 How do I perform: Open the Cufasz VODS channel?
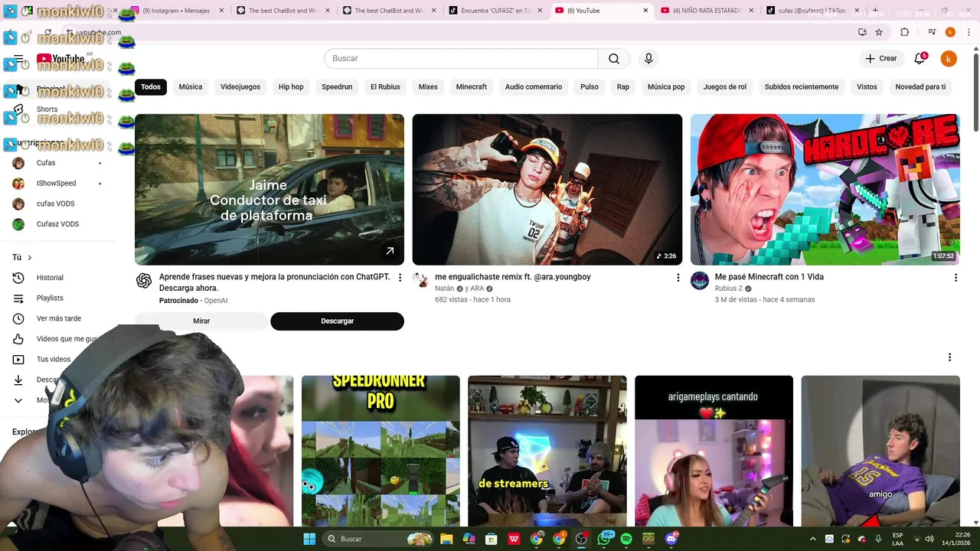pyautogui.click(x=58, y=224)
